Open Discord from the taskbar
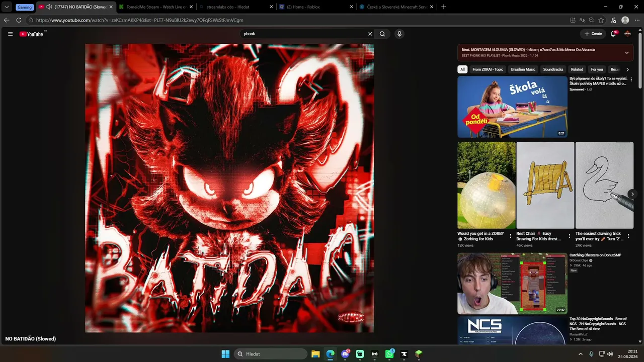644x362 pixels. click(345, 354)
